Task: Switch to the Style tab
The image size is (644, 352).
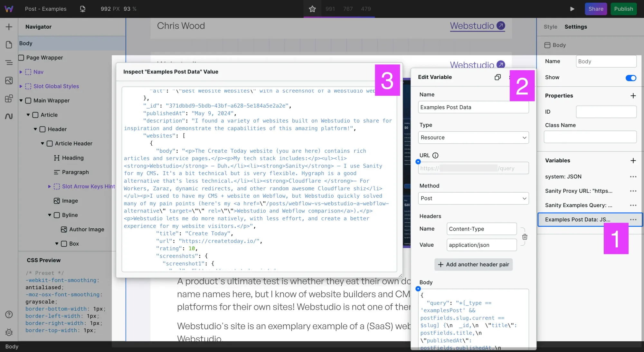Action: [x=550, y=27]
